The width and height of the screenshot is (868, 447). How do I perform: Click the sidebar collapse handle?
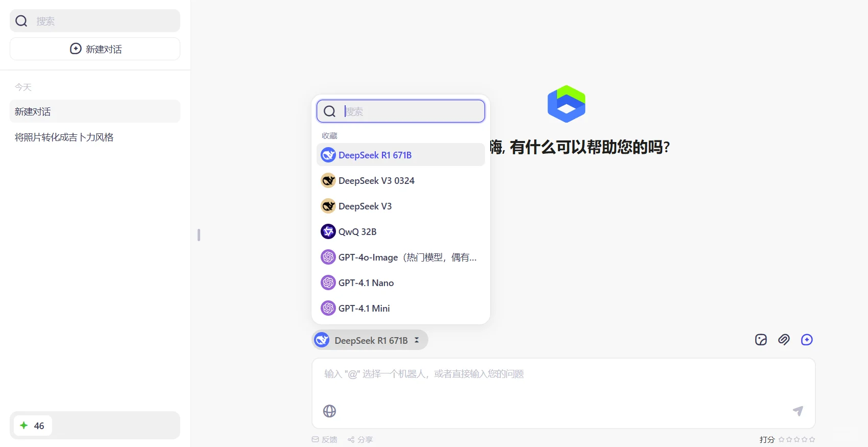(x=199, y=235)
